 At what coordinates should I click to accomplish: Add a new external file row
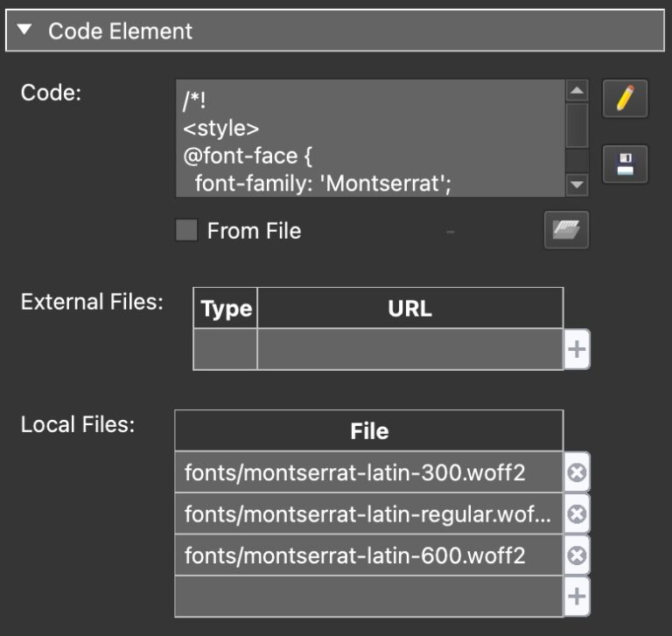[x=577, y=350]
